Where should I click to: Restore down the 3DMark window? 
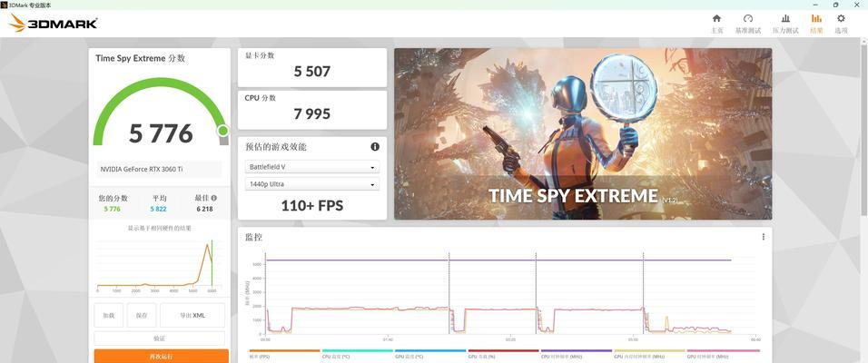tap(836, 5)
